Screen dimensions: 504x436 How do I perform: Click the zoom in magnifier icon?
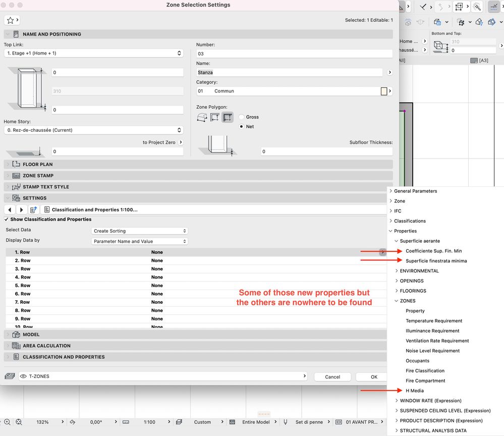pos(7,422)
